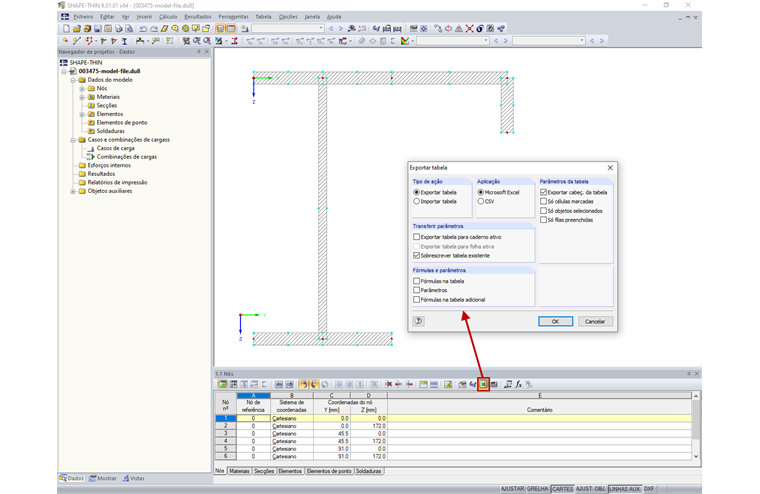Open the Ferramentas menu

click(x=233, y=16)
